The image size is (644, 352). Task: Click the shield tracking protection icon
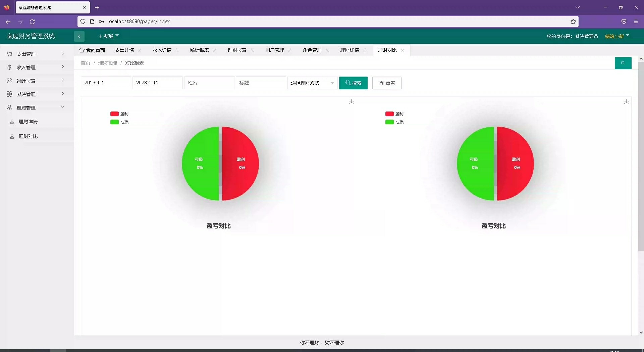pyautogui.click(x=83, y=21)
